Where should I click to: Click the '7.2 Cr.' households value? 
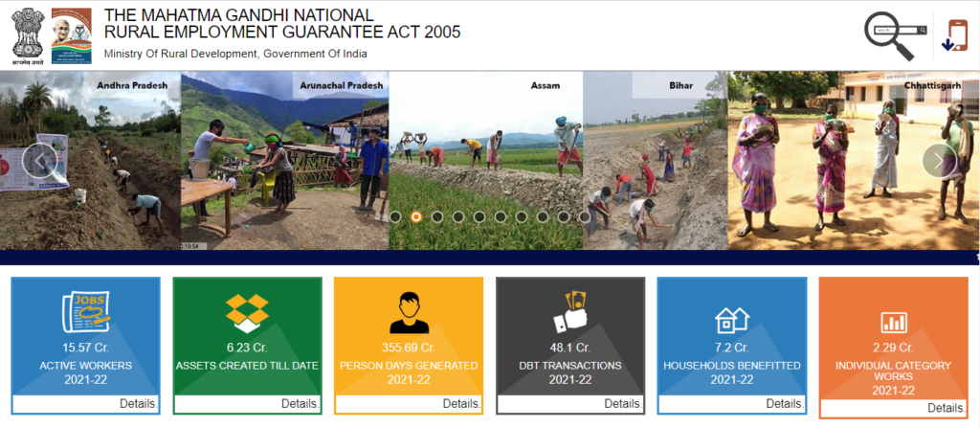pos(732,348)
